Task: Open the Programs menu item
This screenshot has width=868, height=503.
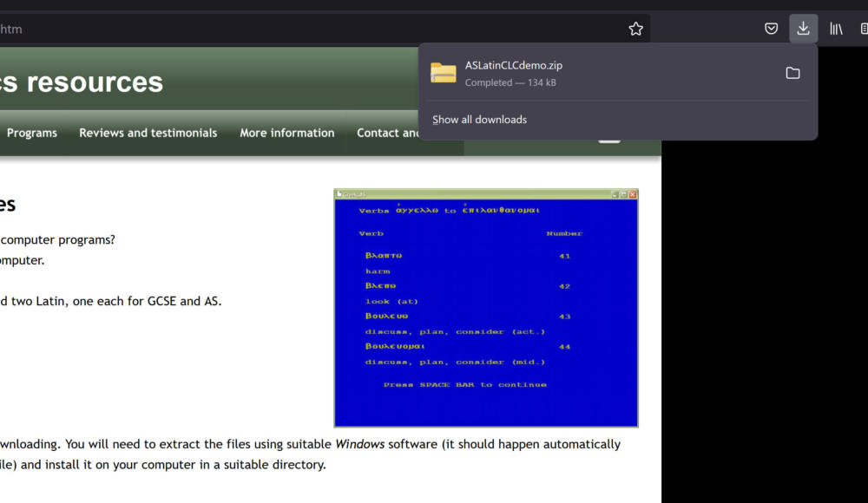Action: (x=32, y=133)
